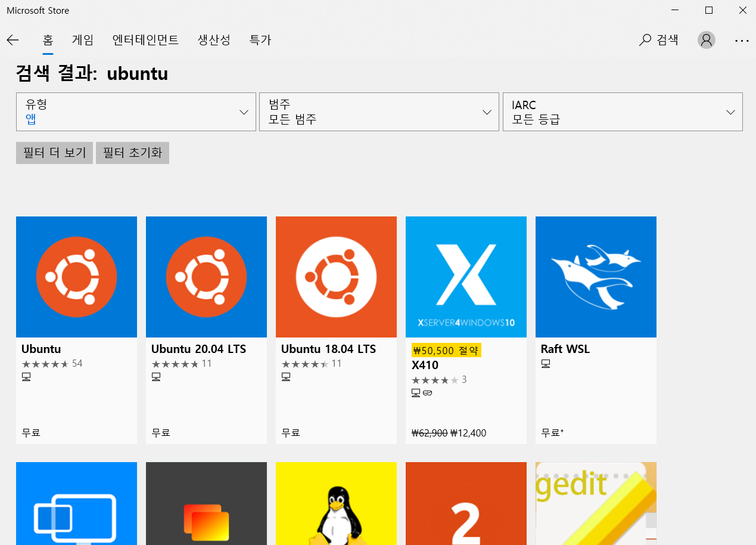Click mixed reality headset icon under X410

pyautogui.click(x=427, y=393)
